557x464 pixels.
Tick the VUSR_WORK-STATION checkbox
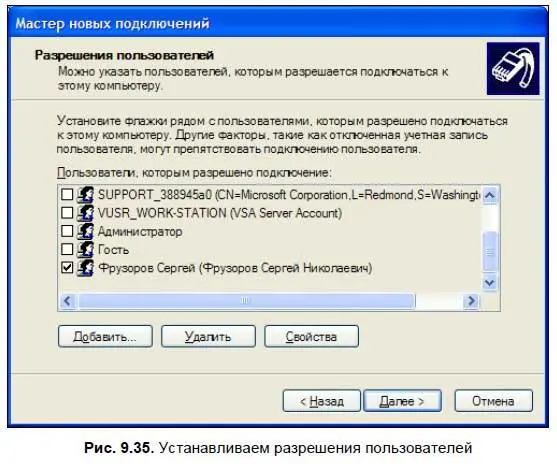click(x=67, y=212)
